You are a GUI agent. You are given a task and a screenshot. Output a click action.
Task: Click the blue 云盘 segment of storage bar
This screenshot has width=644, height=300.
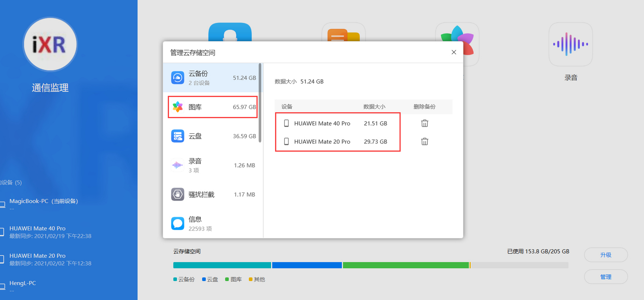coord(307,265)
